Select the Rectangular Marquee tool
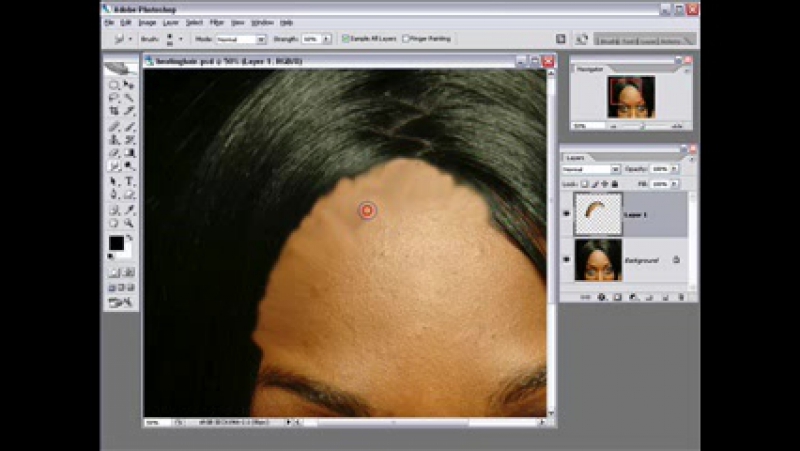The width and height of the screenshot is (800, 451). (x=114, y=85)
